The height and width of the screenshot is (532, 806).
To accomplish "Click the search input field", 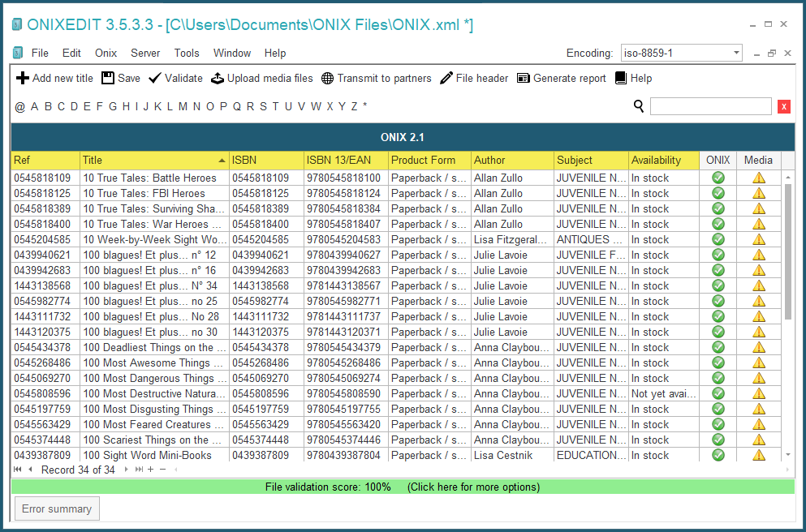I will point(711,106).
